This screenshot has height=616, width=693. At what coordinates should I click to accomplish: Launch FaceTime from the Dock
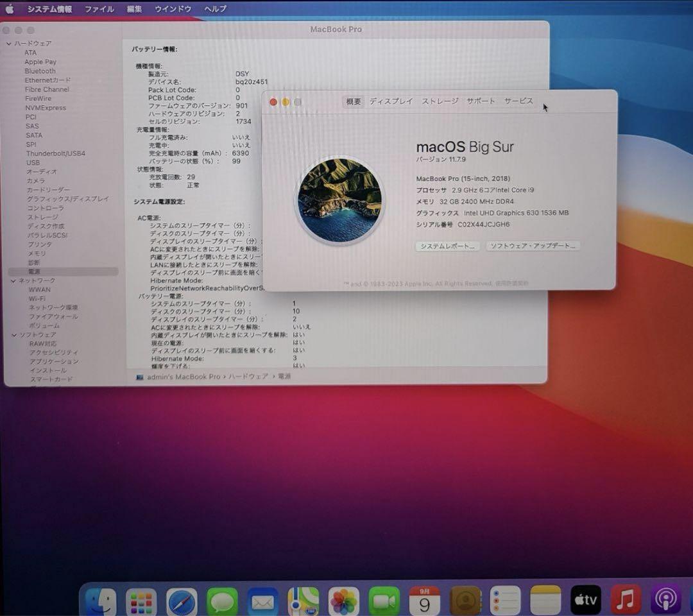point(384,602)
